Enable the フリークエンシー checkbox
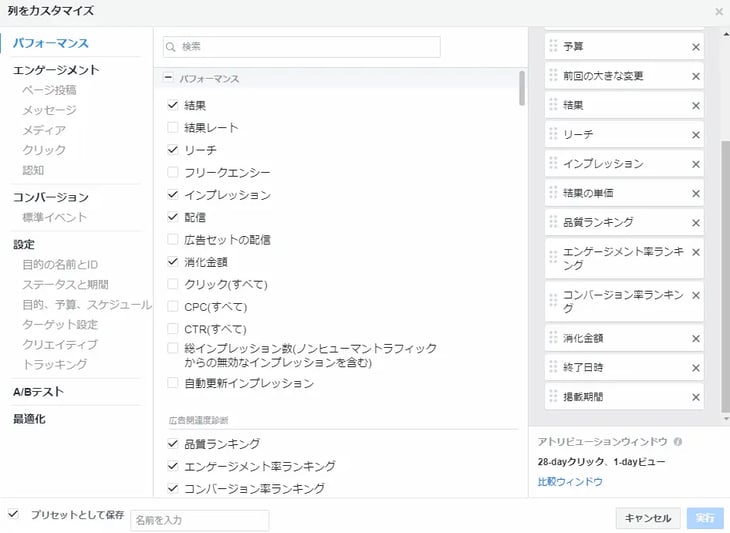 pyautogui.click(x=173, y=172)
